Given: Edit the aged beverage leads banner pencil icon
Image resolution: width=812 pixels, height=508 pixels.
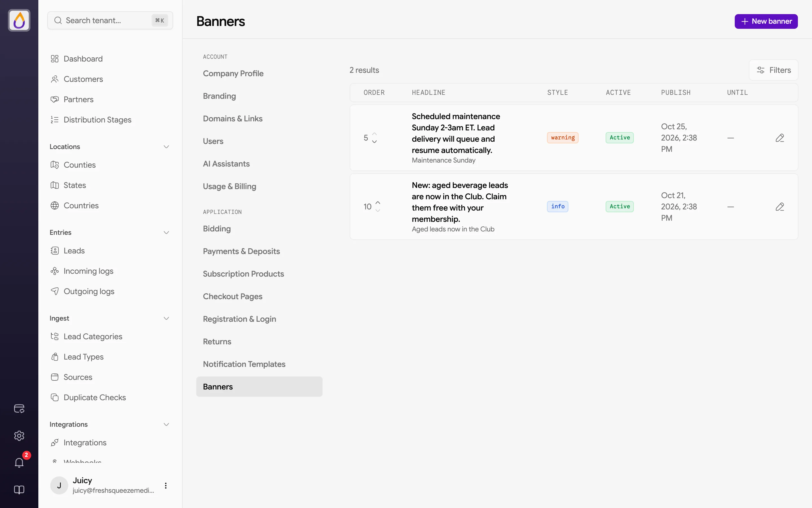Looking at the screenshot, I should tap(780, 207).
